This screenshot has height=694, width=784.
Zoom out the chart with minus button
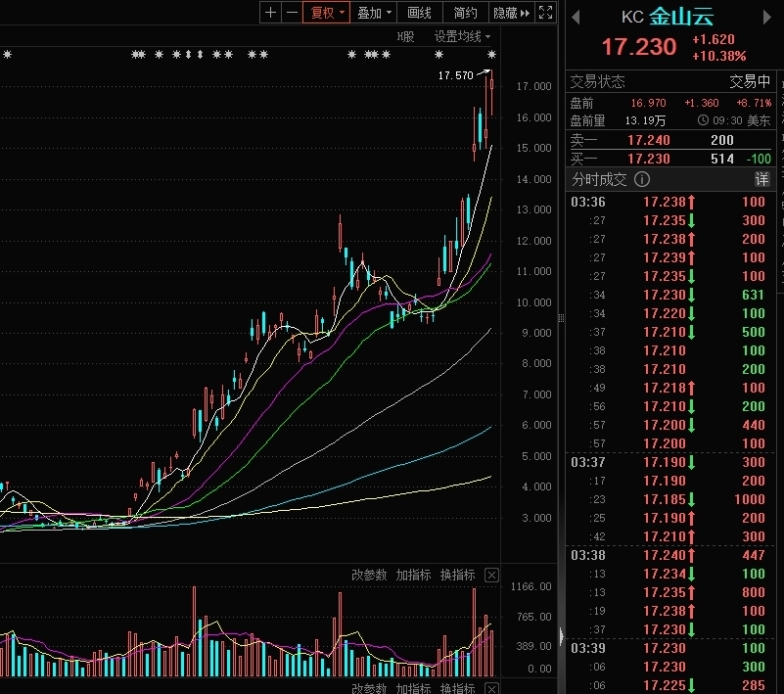pos(291,13)
